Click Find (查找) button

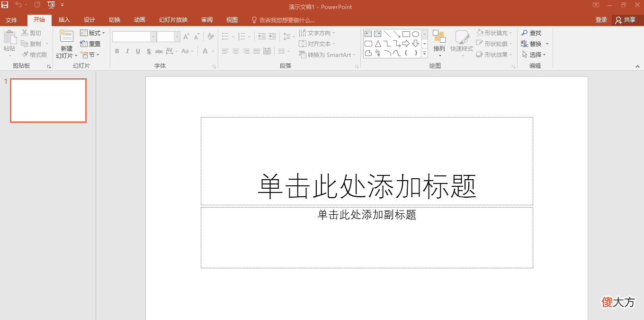(531, 33)
